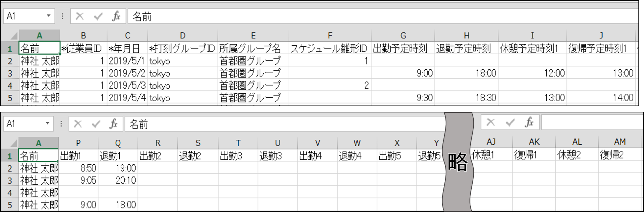Click the Cancel X icon in upper formula bar
644x212 pixels.
(80, 16)
